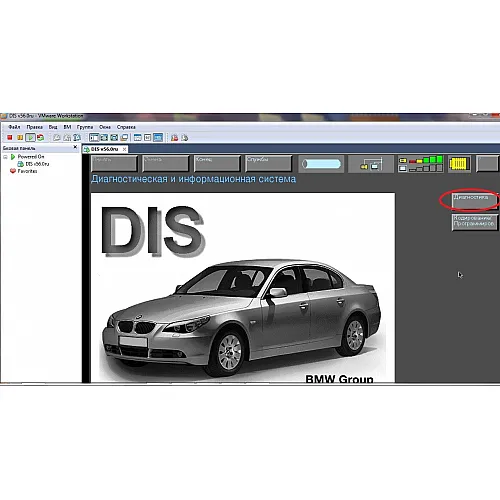Click the Конец button in DIS
This screenshot has width=500, height=500.
tap(217, 163)
